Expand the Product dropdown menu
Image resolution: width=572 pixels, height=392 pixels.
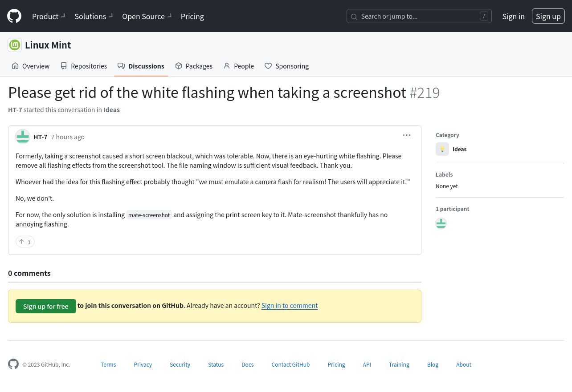point(49,16)
